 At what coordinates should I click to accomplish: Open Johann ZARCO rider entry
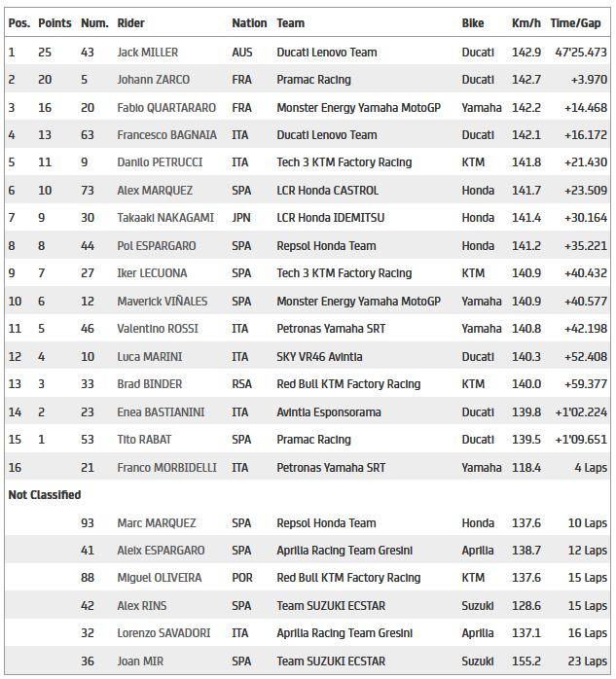(153, 80)
